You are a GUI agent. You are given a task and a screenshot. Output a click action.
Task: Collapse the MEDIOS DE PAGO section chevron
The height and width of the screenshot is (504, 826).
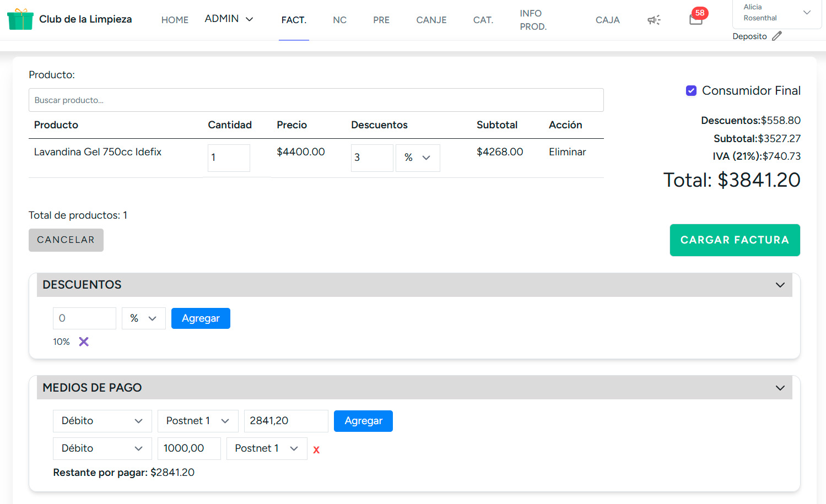click(x=780, y=388)
